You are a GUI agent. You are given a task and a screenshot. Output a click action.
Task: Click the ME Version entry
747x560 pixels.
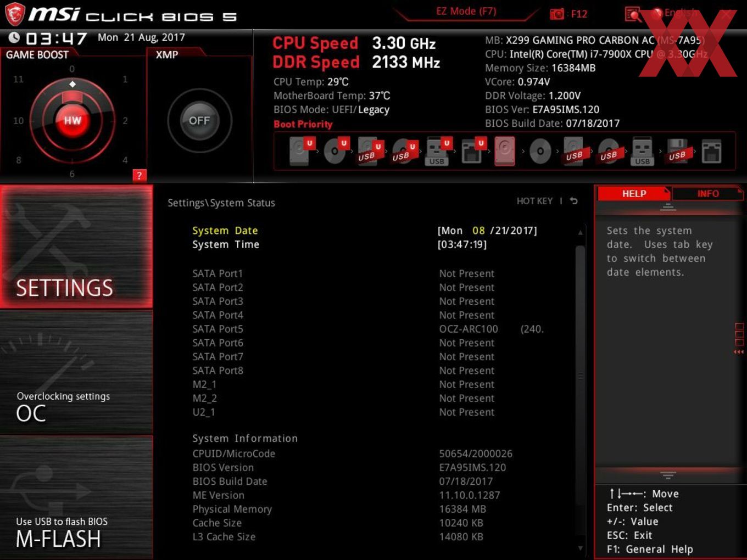pyautogui.click(x=346, y=495)
